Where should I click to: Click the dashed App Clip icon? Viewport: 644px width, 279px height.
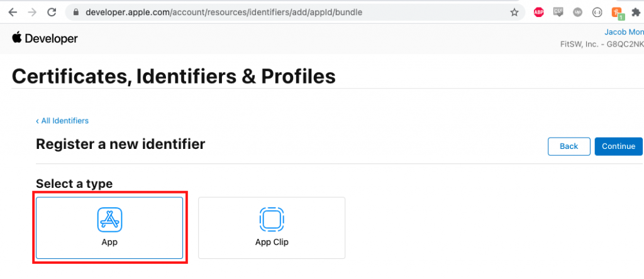272,219
